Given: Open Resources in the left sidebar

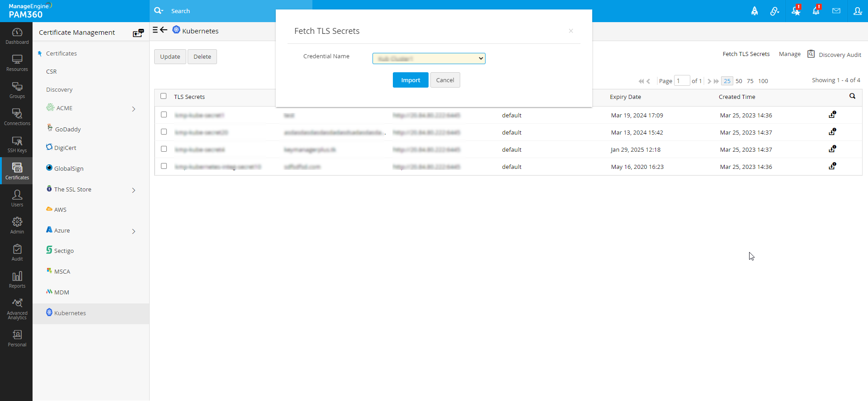Looking at the screenshot, I should (17, 63).
